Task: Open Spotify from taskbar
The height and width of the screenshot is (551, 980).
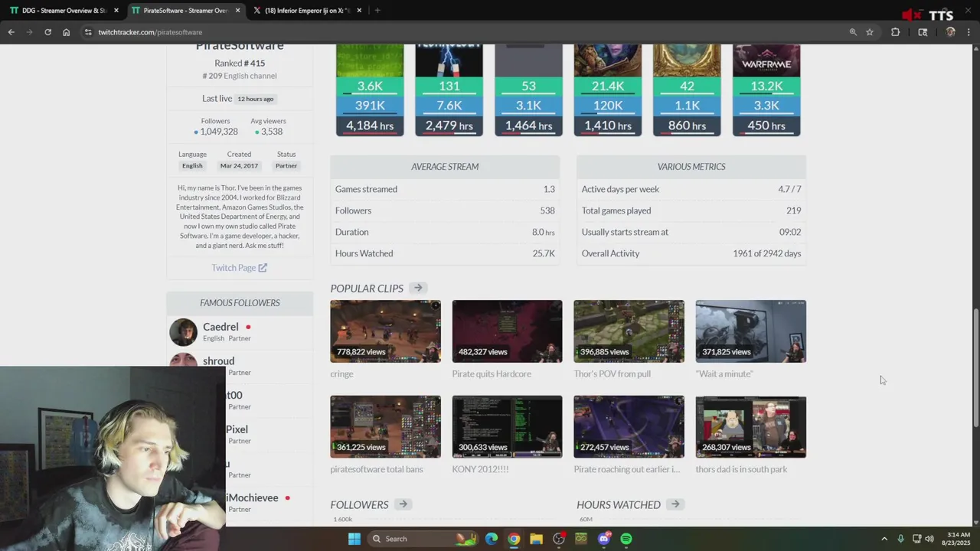Action: click(x=626, y=539)
